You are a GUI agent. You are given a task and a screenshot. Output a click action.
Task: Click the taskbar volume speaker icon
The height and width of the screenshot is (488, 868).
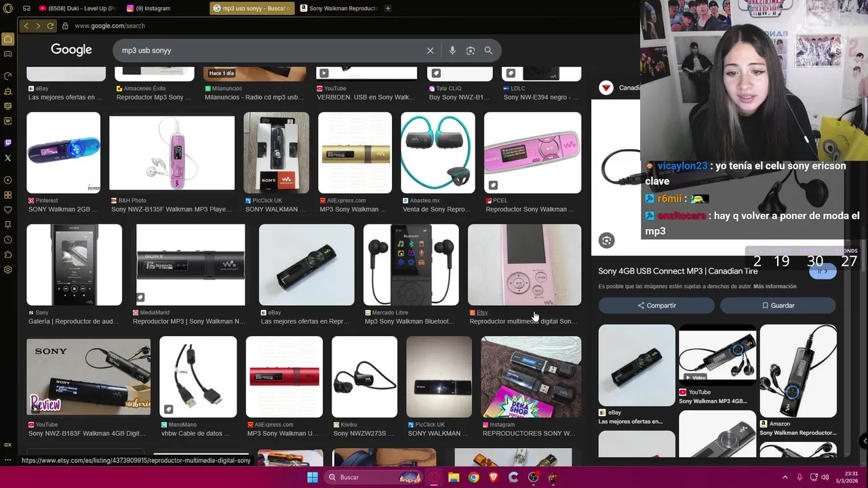pos(825,477)
